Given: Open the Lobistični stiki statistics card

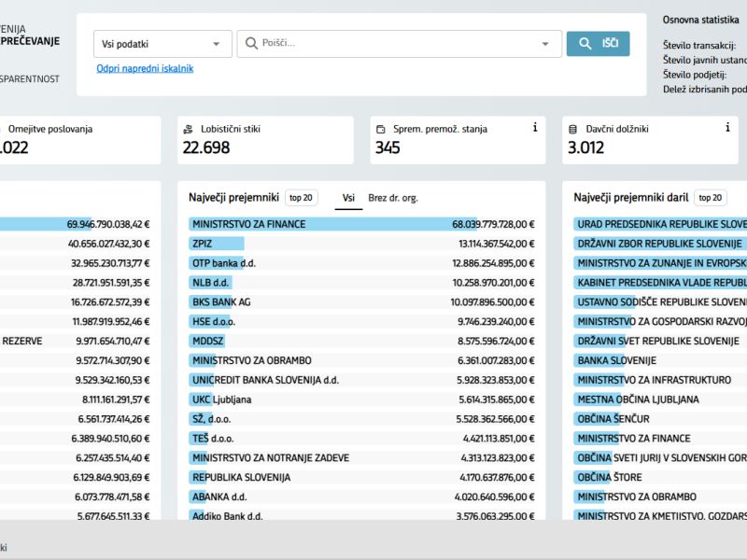Looking at the screenshot, I should point(265,139).
